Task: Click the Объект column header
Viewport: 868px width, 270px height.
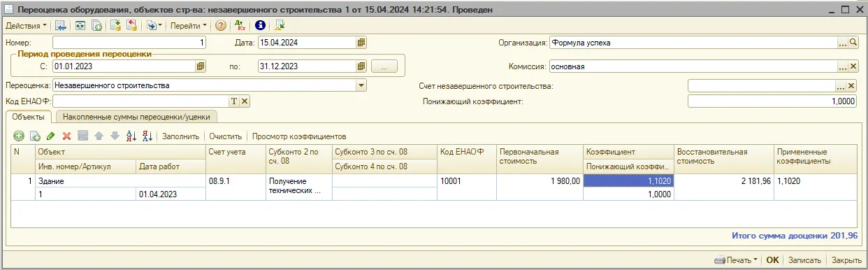Action: [120, 152]
